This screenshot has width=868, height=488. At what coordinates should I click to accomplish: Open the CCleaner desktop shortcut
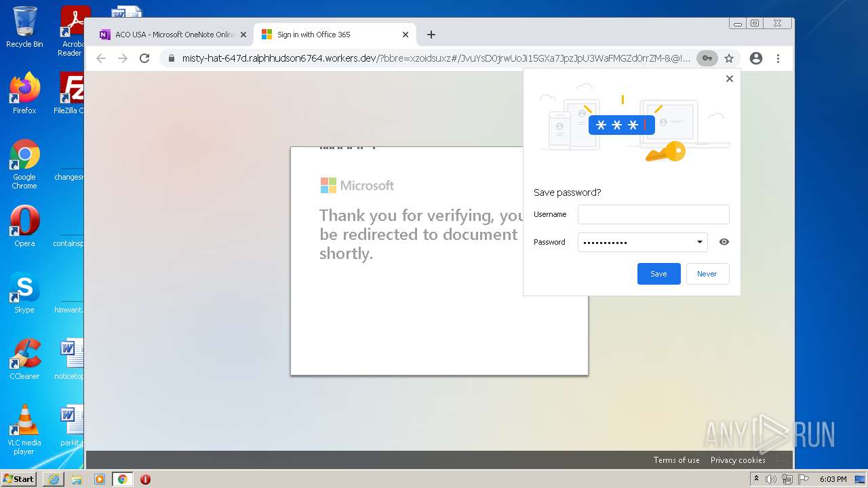pyautogui.click(x=24, y=359)
